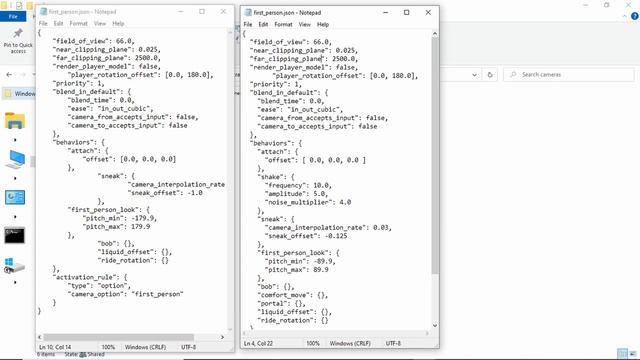Open View menu in right Notepad window
This screenshot has width=640, height=360.
(304, 24)
